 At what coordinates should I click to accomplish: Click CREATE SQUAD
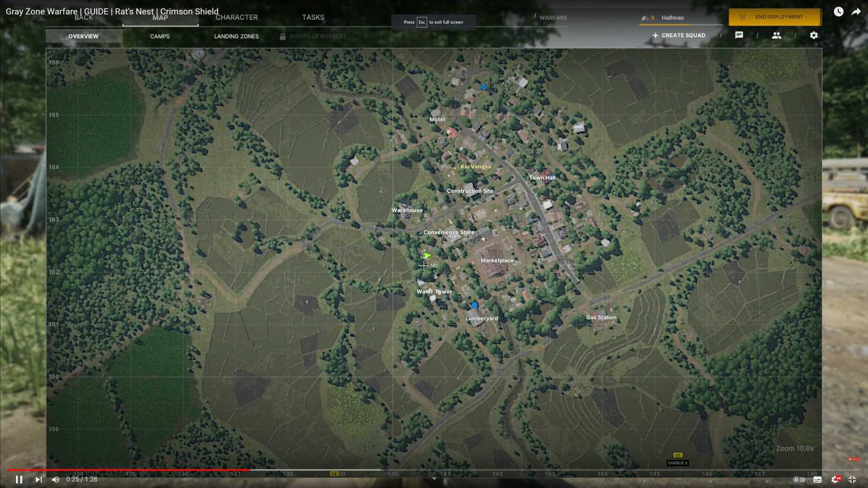(x=679, y=35)
